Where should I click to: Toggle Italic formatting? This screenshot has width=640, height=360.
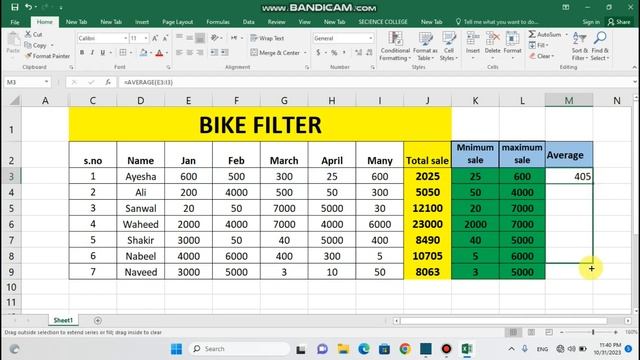92,53
